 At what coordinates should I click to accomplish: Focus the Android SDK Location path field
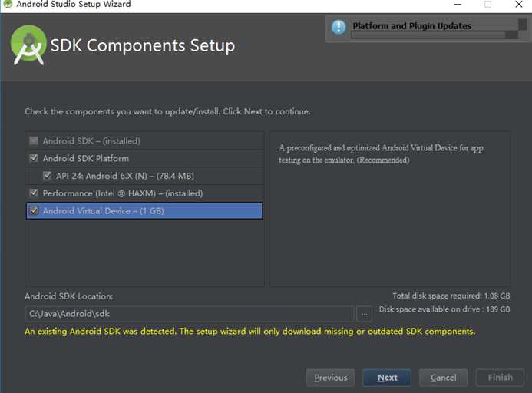[x=190, y=314]
